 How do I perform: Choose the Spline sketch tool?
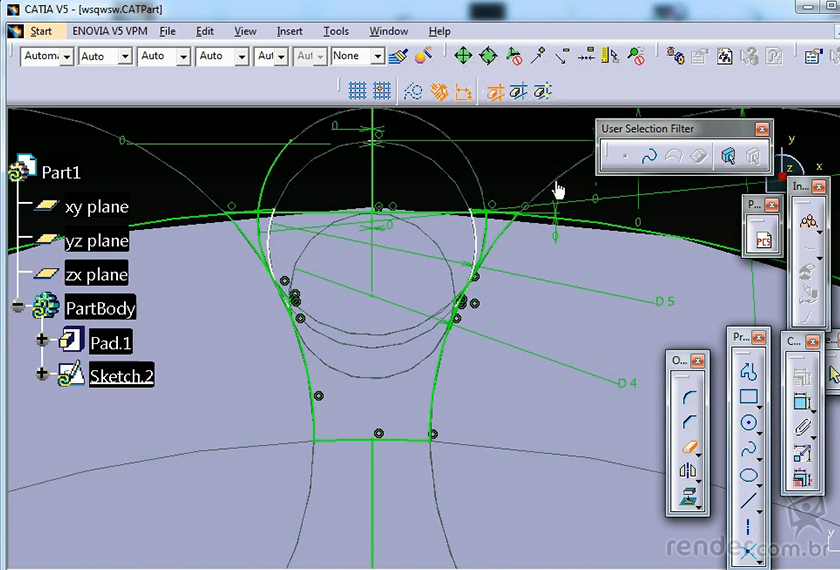(x=748, y=449)
